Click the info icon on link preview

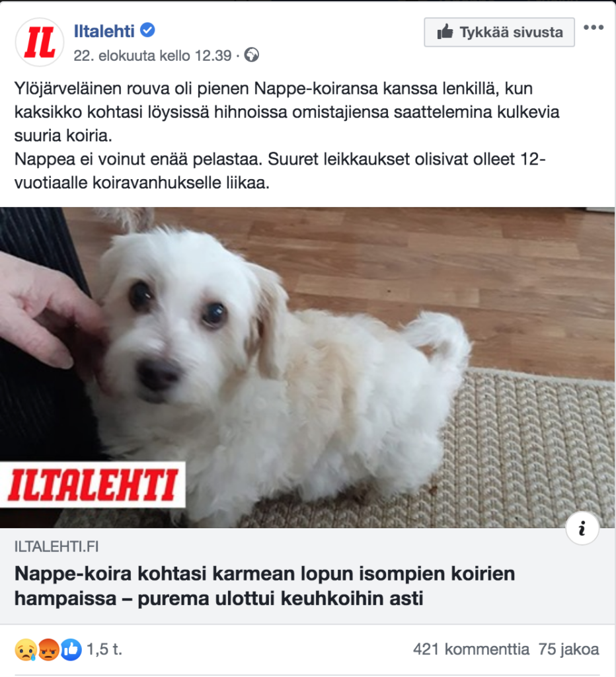click(x=582, y=528)
